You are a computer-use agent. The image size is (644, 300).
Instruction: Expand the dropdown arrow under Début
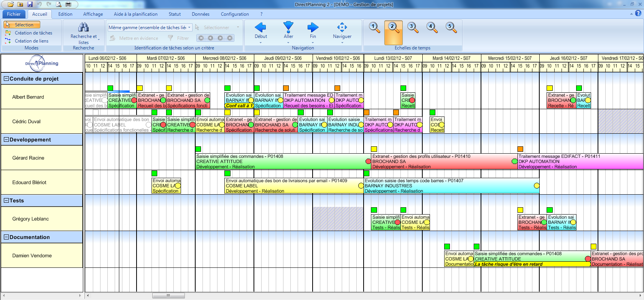click(x=260, y=43)
